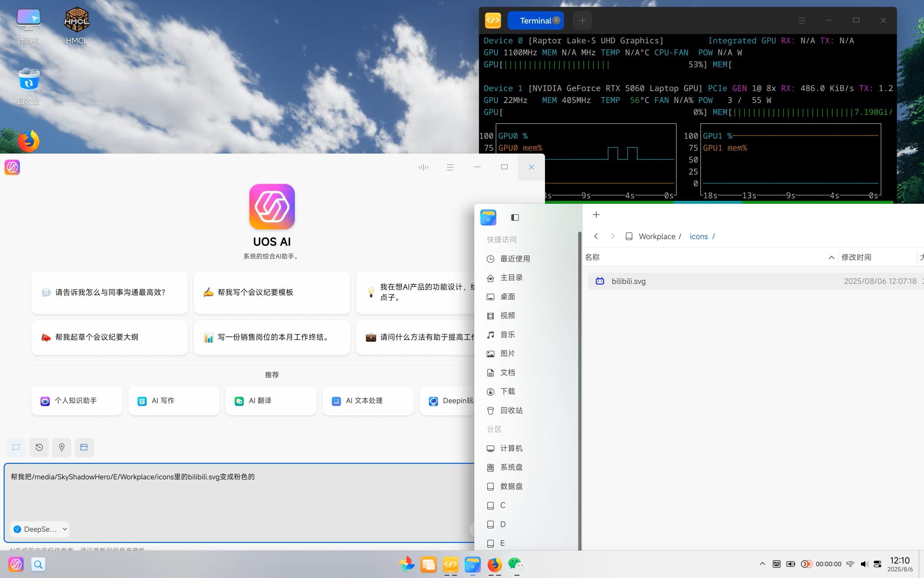Screen dimensions: 924x578
Task: Select the bilibili.svg file
Action: tap(756, 281)
